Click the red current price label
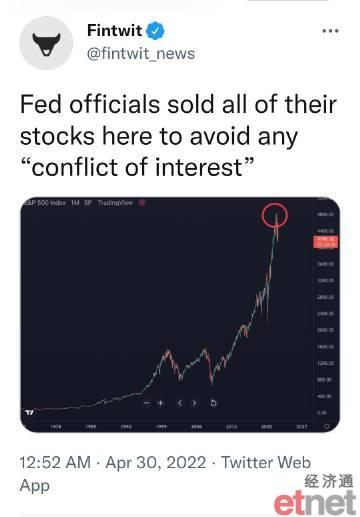This screenshot has height=517, width=360. [325, 242]
